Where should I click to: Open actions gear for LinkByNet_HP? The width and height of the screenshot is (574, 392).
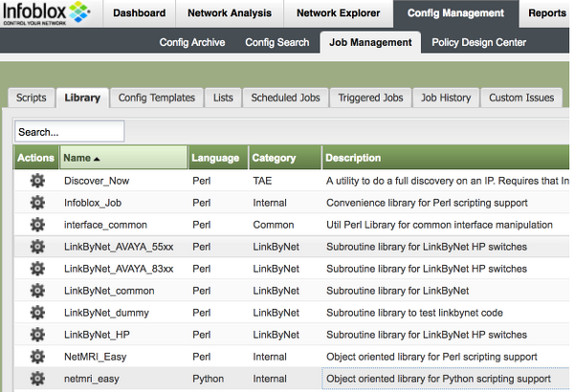pyautogui.click(x=37, y=335)
